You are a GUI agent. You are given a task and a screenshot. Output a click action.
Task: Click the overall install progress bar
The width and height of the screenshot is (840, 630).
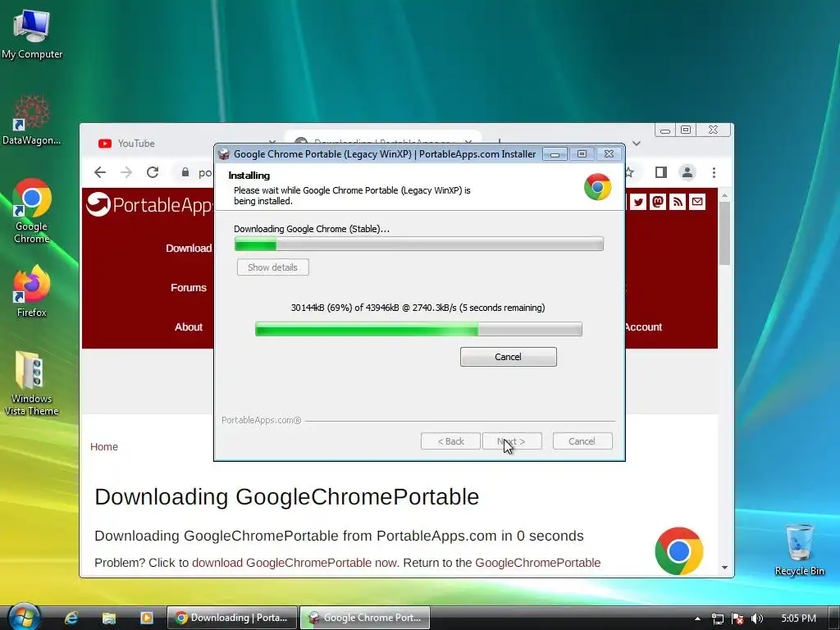pyautogui.click(x=419, y=244)
